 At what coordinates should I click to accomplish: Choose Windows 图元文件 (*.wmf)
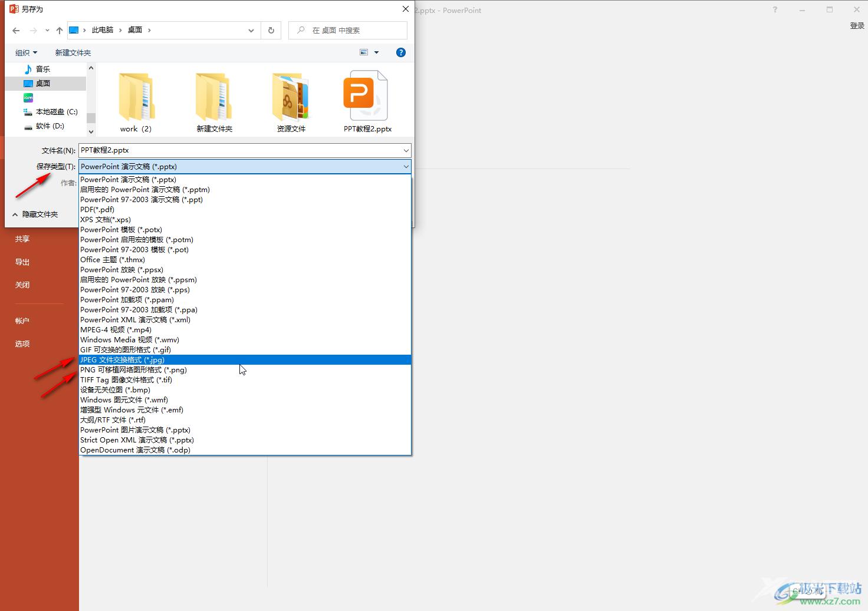(x=245, y=400)
